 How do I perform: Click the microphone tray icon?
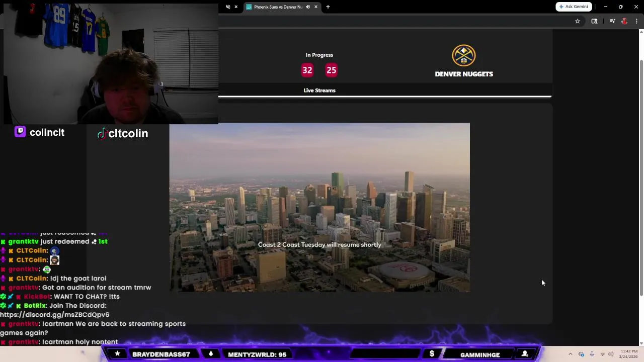(x=592, y=354)
